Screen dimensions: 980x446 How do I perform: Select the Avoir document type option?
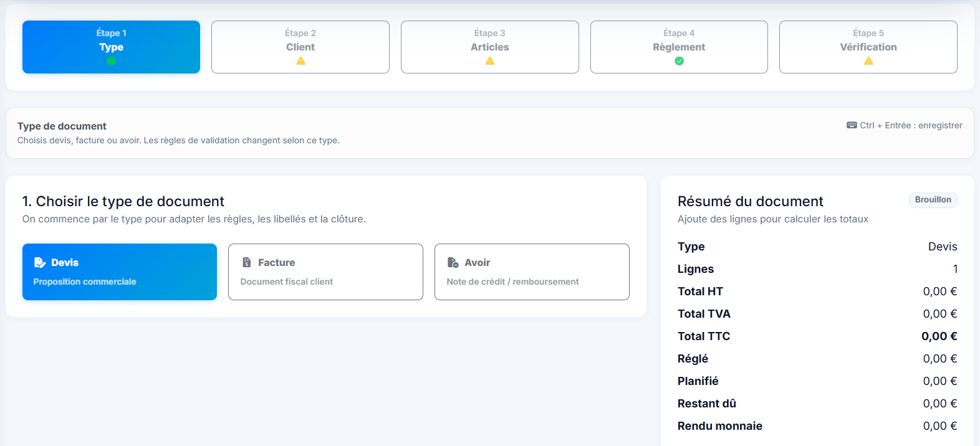532,272
